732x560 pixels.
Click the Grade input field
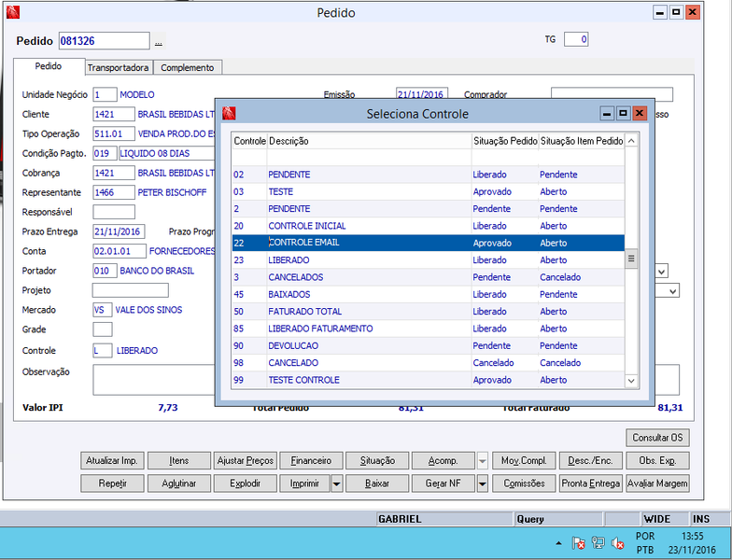tap(103, 329)
